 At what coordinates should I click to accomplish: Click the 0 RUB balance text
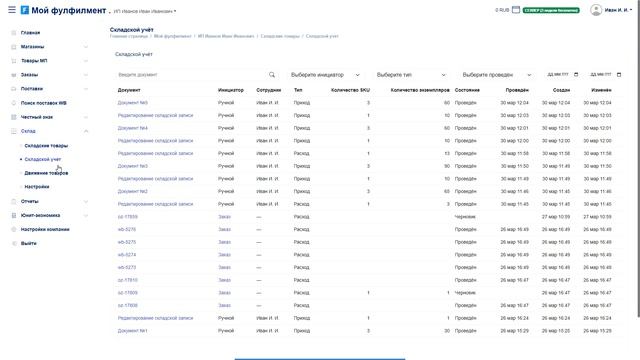pyautogui.click(x=502, y=10)
